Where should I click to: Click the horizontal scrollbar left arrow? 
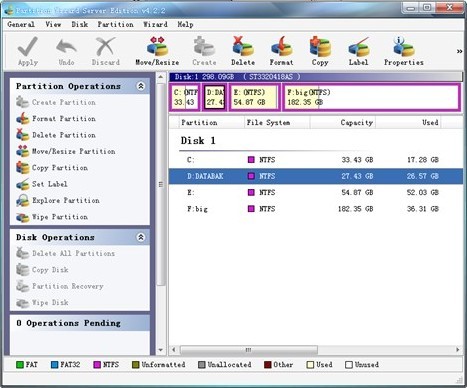pos(174,350)
